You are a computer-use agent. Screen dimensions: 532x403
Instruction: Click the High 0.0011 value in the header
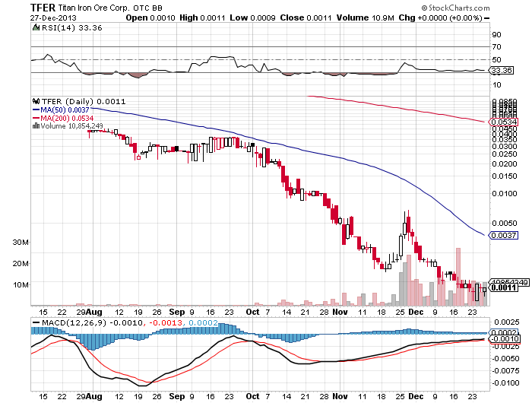coord(202,17)
